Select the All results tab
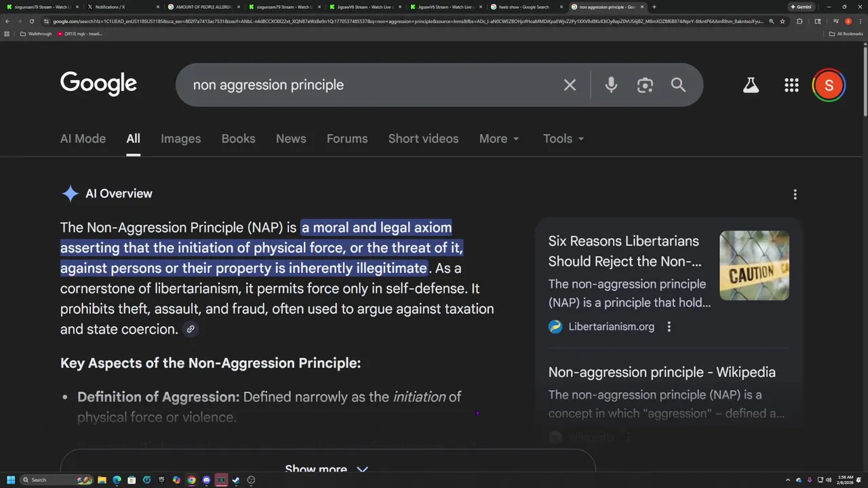The image size is (868, 488). tap(133, 138)
